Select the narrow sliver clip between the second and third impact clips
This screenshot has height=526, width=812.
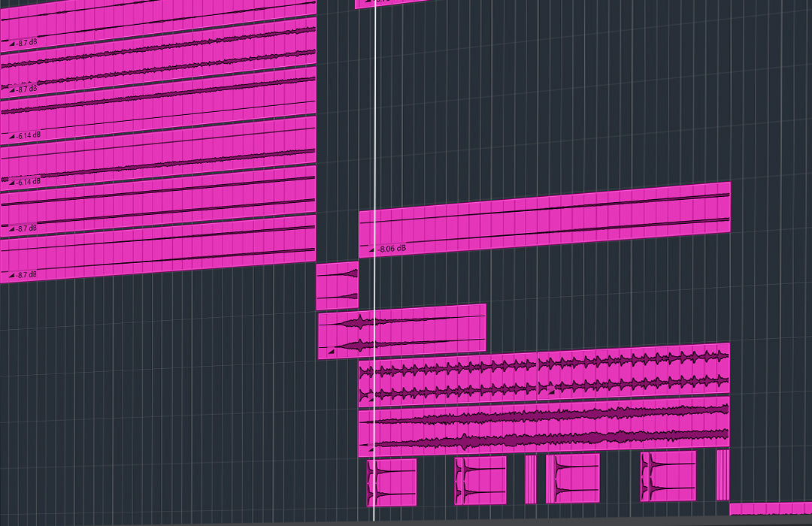531,479
